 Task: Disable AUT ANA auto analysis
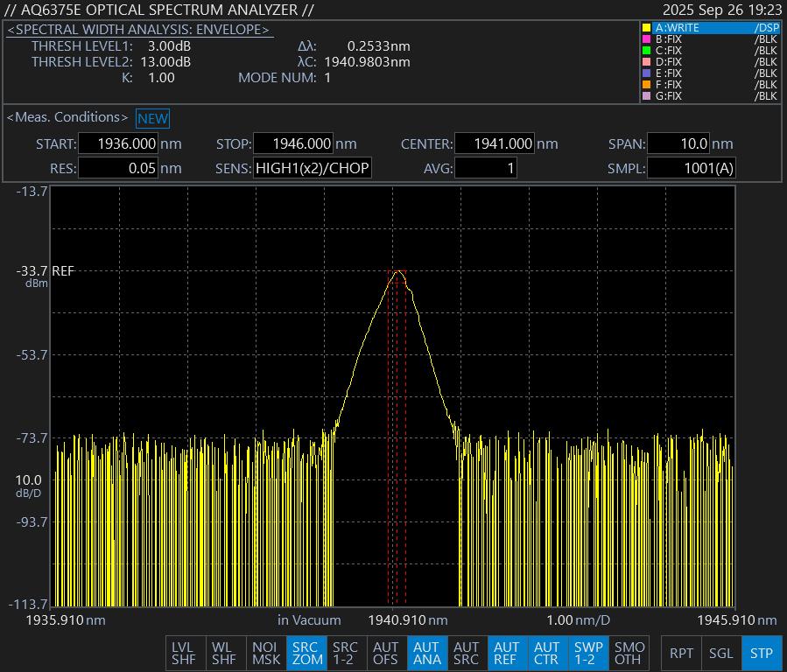click(x=426, y=653)
